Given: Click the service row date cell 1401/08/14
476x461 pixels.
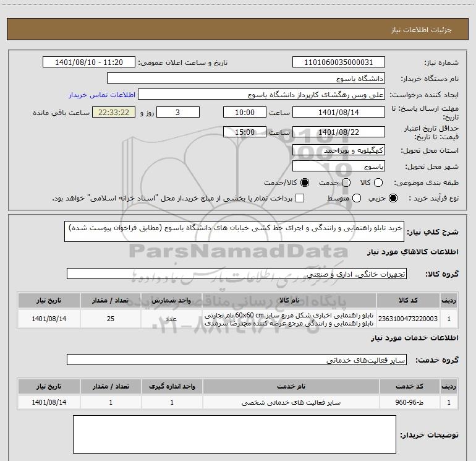Looking at the screenshot, I should (x=49, y=402).
